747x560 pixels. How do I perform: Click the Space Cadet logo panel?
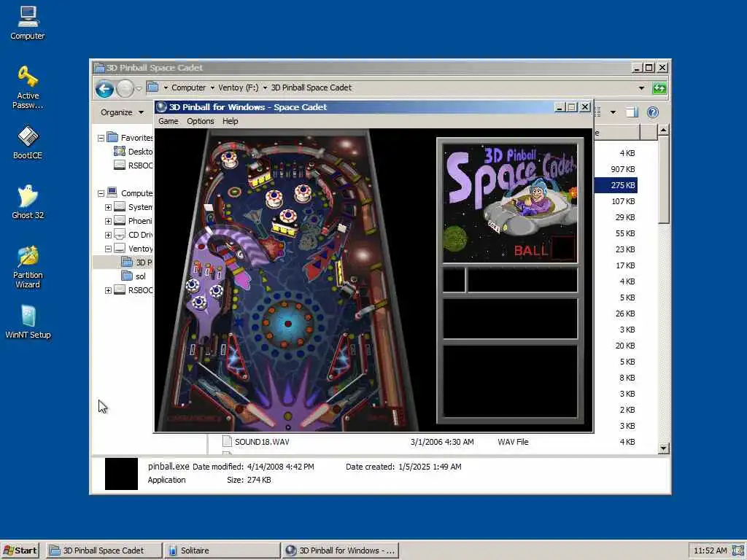click(x=510, y=203)
